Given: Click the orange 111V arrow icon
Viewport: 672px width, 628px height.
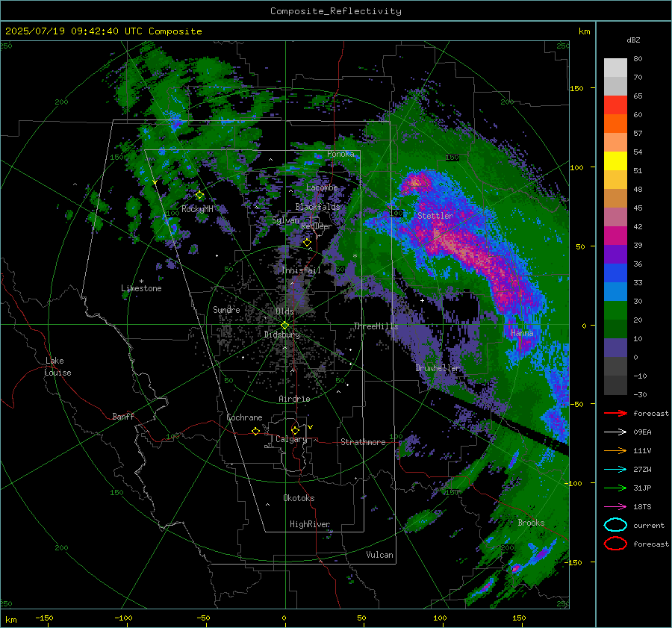Looking at the screenshot, I should pos(615,450).
